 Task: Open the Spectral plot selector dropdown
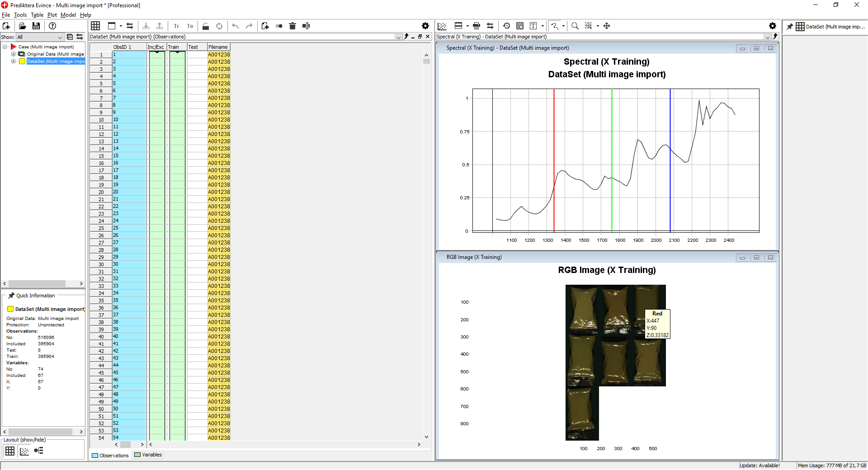tap(767, 37)
